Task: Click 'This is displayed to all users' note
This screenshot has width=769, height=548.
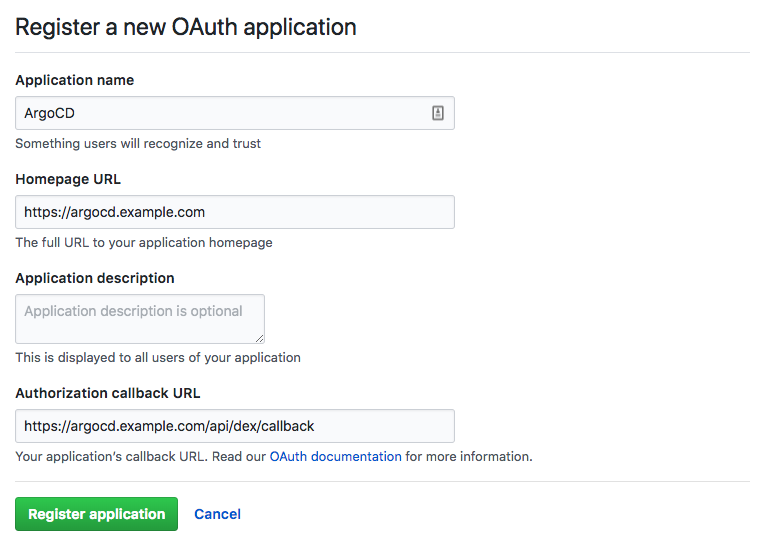Action: pyautogui.click(x=157, y=358)
